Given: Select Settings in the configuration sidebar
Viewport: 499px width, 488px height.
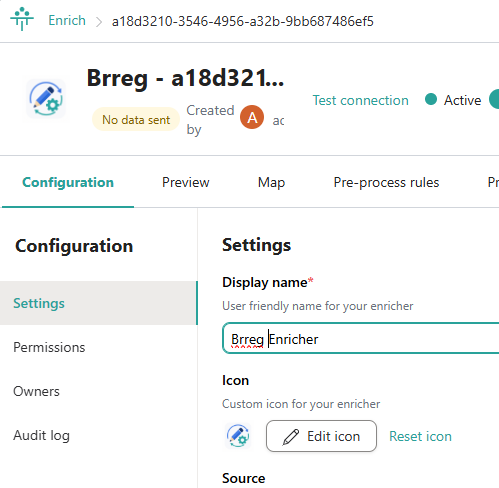Looking at the screenshot, I should 99,303.
